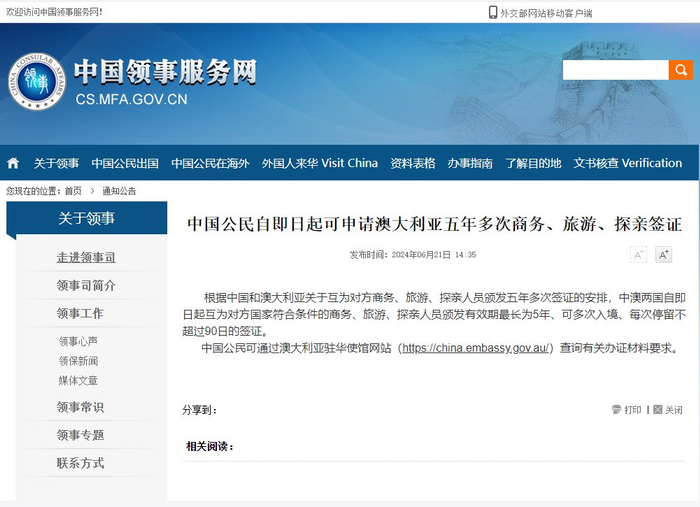Open 走进领事司 in the sidebar

click(86, 258)
